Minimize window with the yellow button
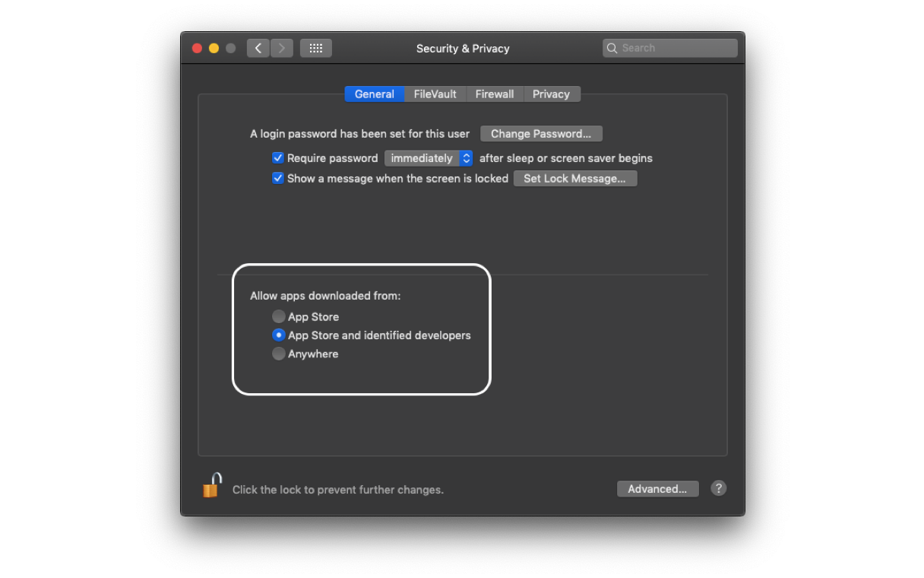This screenshot has width=924, height=578. click(214, 48)
